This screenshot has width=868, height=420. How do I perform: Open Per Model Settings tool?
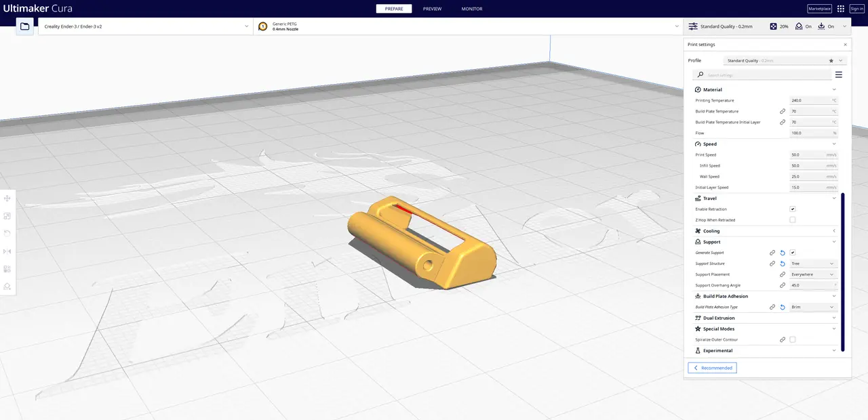[x=7, y=269]
